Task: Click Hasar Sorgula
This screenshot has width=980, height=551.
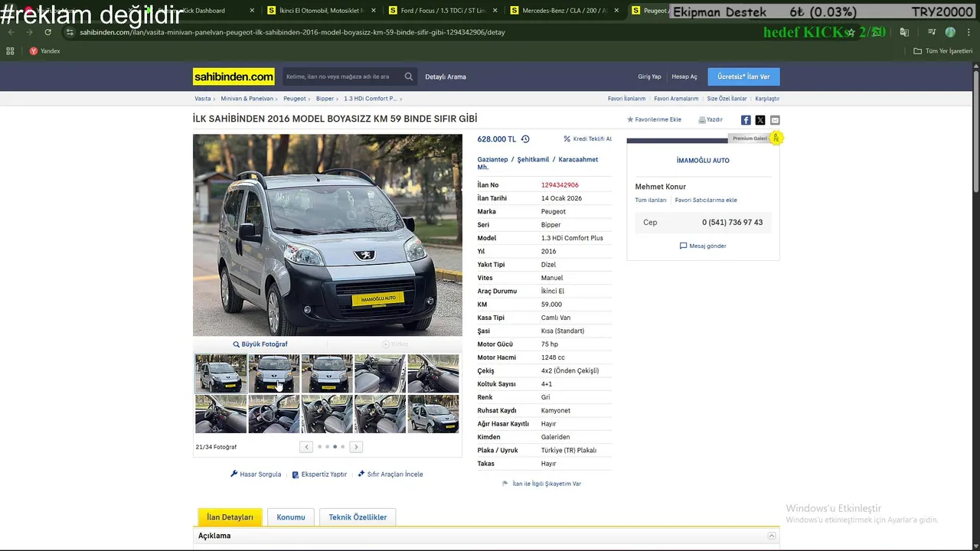Action: [x=256, y=474]
